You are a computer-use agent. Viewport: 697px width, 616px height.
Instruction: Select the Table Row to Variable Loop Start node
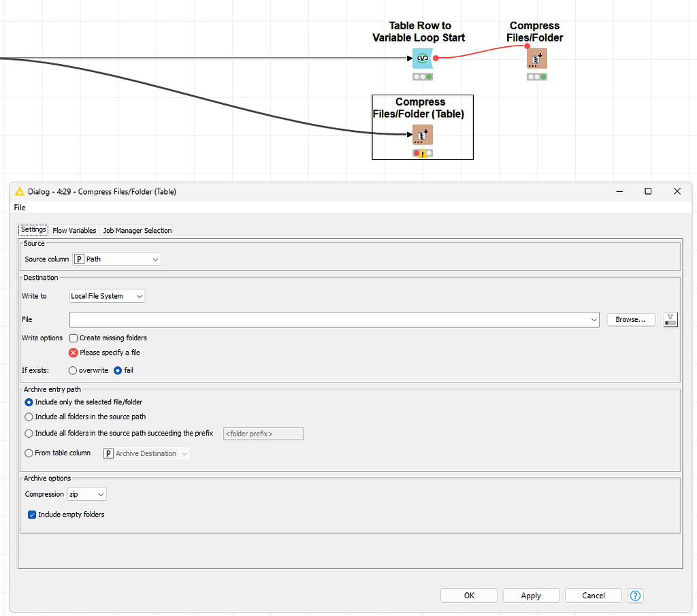[x=422, y=59]
